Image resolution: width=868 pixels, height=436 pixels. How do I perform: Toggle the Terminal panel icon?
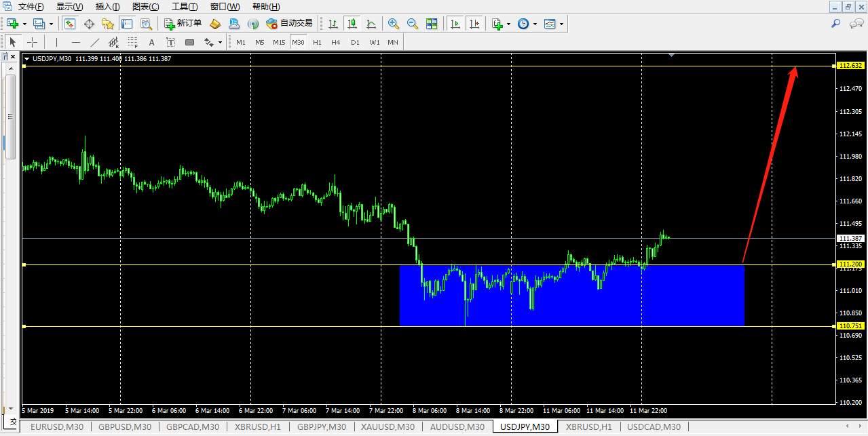coord(127,24)
